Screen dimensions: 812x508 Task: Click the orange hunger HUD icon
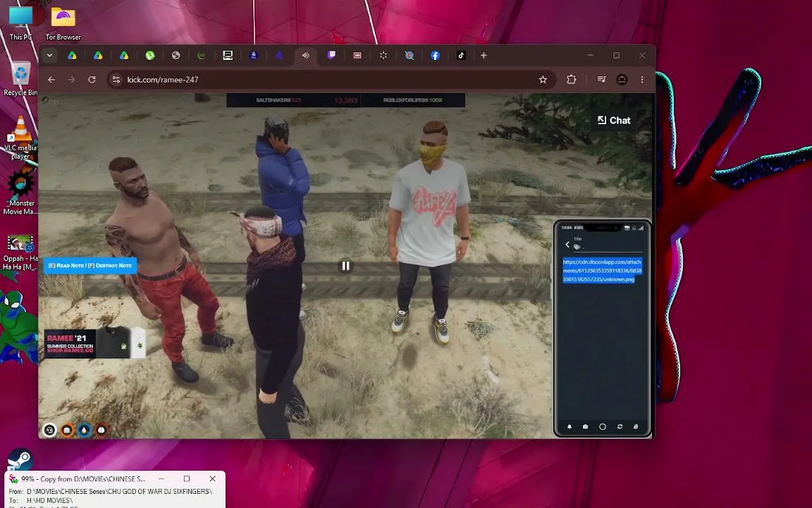(67, 430)
